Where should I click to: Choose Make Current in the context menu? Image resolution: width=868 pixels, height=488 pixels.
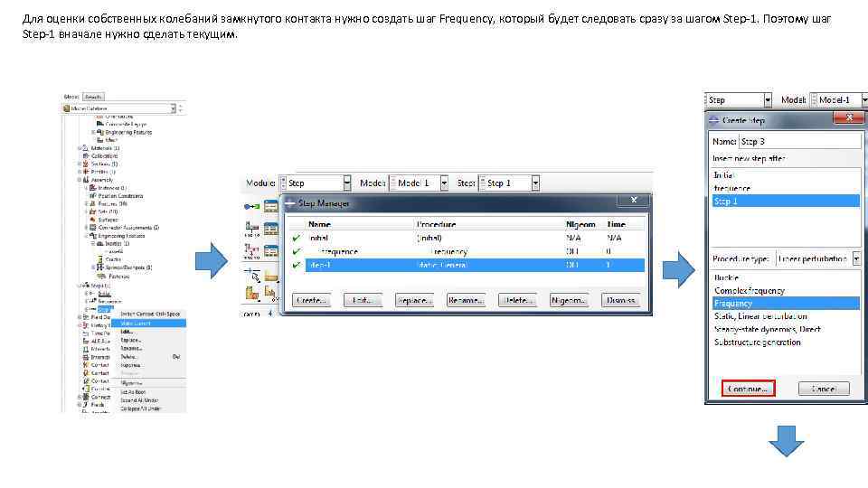[x=148, y=324]
